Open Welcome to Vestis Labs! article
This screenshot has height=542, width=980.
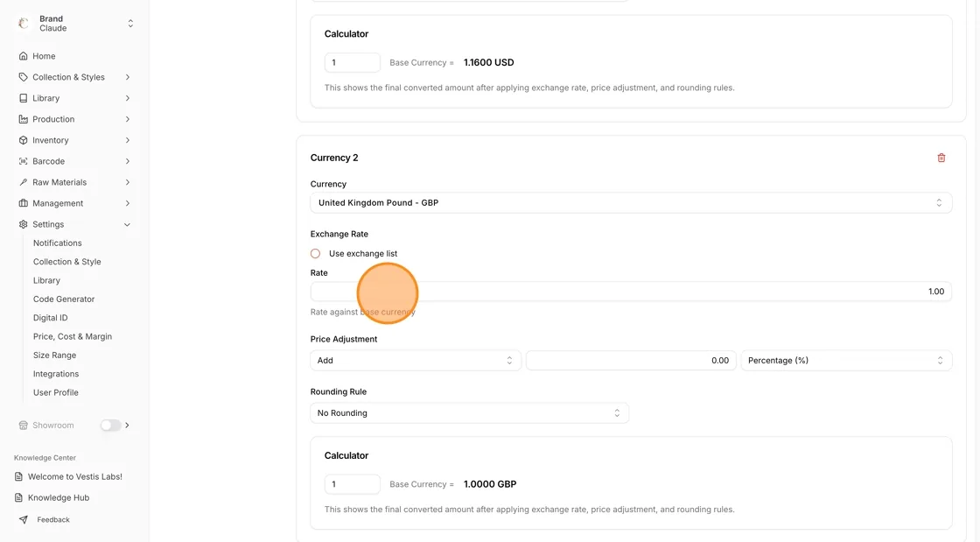[75, 476]
